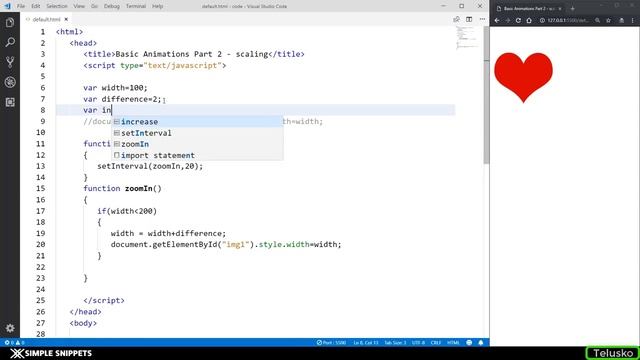Open the browser three-dot menu

[x=633, y=20]
